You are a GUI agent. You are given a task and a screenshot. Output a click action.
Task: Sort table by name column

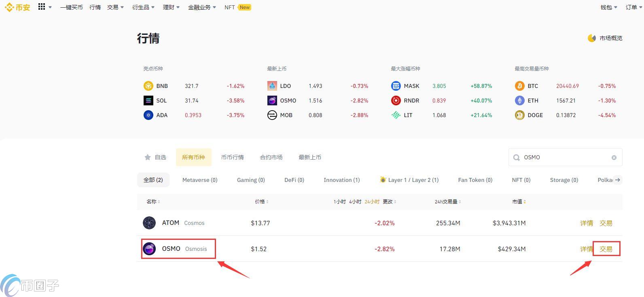[153, 201]
